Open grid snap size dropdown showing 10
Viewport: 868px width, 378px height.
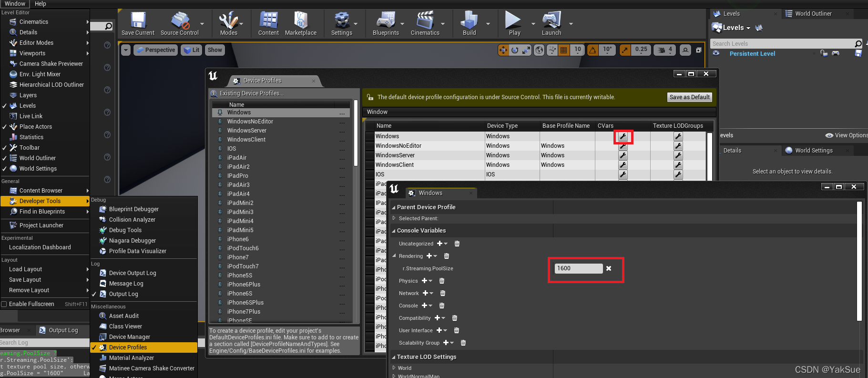pyautogui.click(x=577, y=50)
